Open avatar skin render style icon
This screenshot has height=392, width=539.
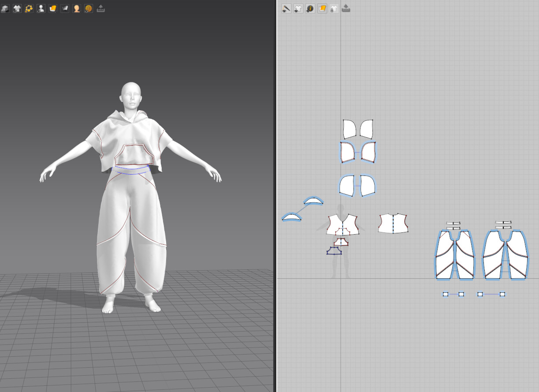coord(77,8)
